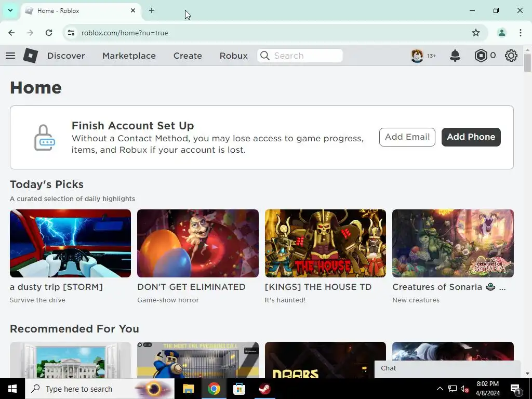Screen dimensions: 532x399
Task: Click the [KINGS] THE HOUSE TD title
Action: coord(318,287)
